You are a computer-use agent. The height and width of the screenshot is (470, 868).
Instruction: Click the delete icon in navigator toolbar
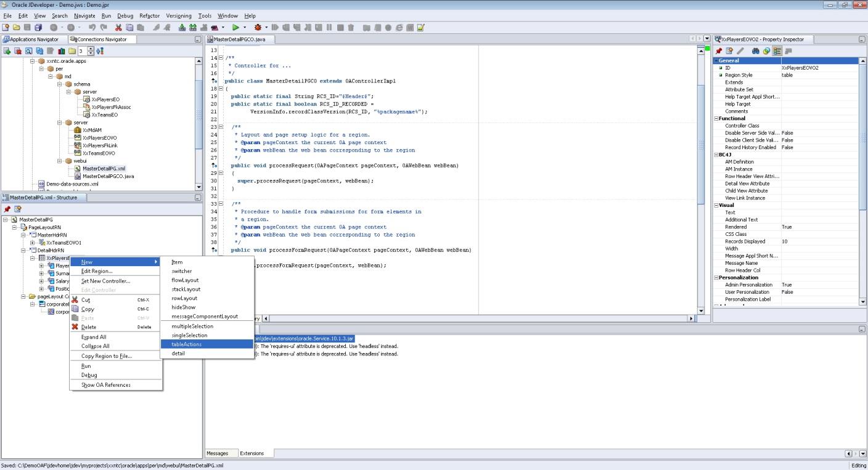18,51
